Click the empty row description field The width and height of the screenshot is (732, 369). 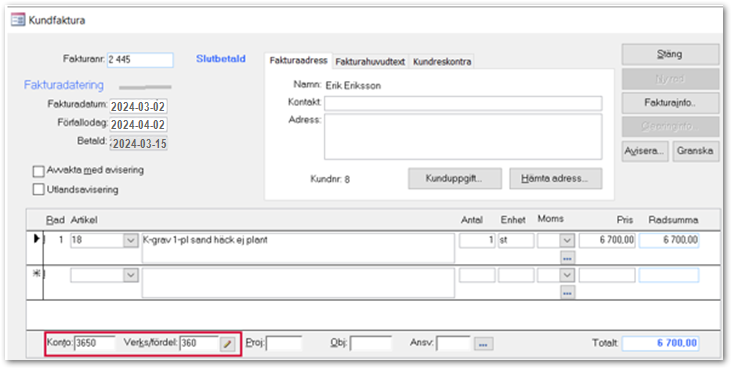[x=298, y=283]
